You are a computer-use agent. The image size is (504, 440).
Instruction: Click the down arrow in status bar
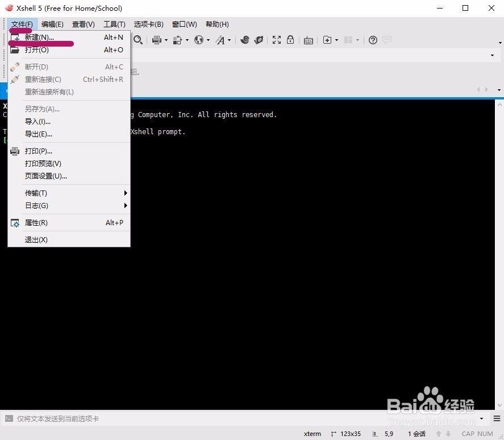click(x=448, y=434)
